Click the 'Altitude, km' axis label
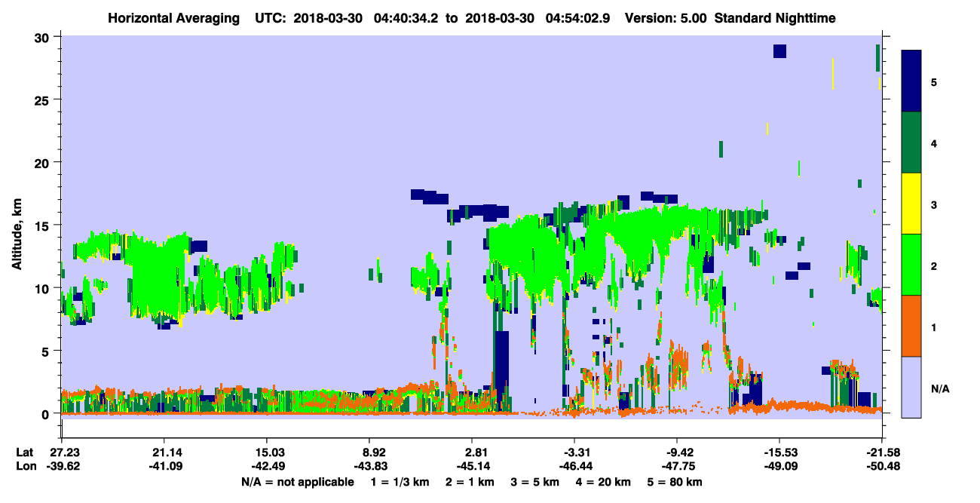 point(17,236)
